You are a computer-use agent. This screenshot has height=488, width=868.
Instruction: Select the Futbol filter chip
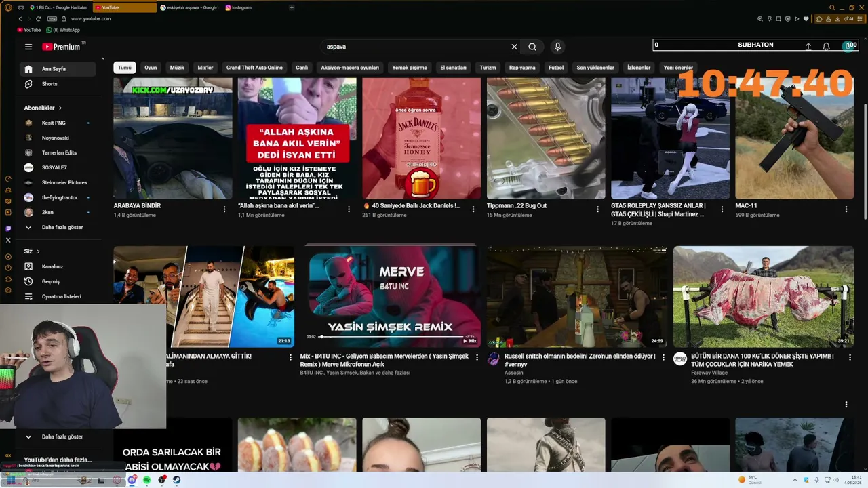556,68
